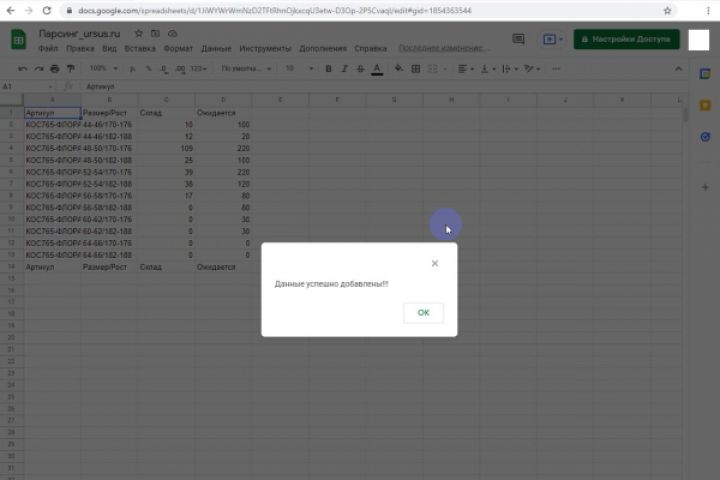Open the 100% zoom dropdown
720x480 pixels.
tap(104, 68)
